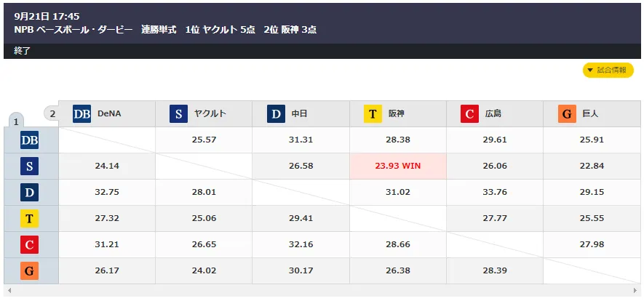Select odds 25.57 for DeNA-Yakult

(204, 140)
